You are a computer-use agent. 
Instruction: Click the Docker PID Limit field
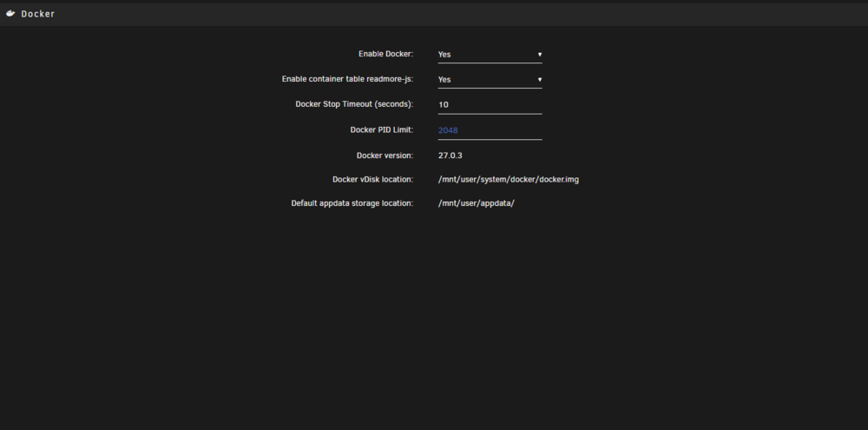point(490,130)
